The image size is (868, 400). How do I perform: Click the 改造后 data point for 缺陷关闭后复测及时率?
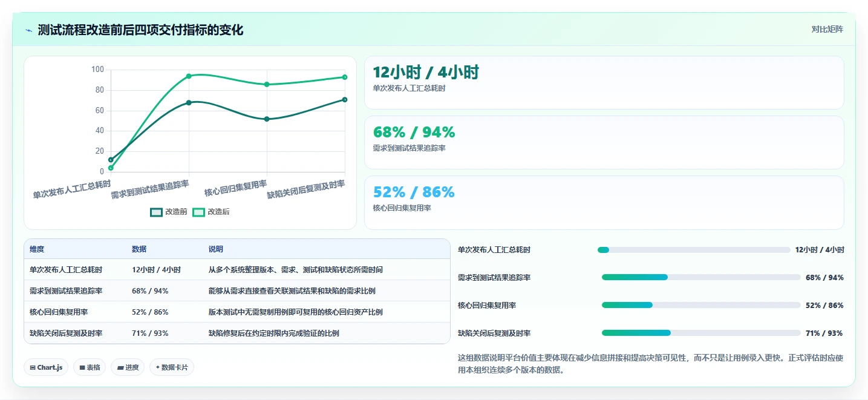coord(345,77)
